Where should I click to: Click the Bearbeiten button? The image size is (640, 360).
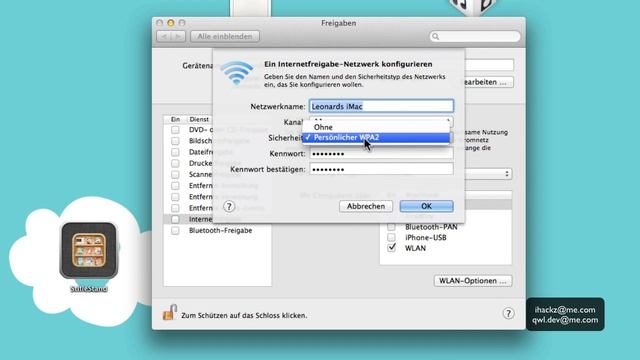[x=488, y=82]
